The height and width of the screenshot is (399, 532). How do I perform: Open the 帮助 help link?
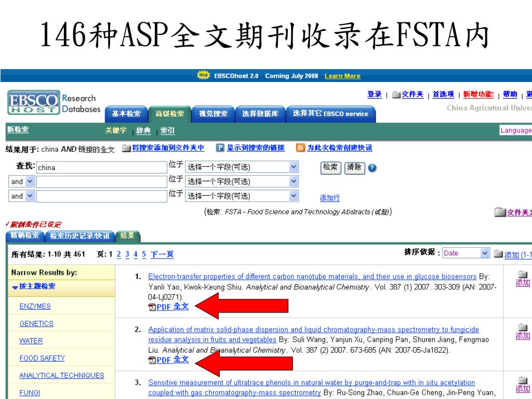(510, 95)
